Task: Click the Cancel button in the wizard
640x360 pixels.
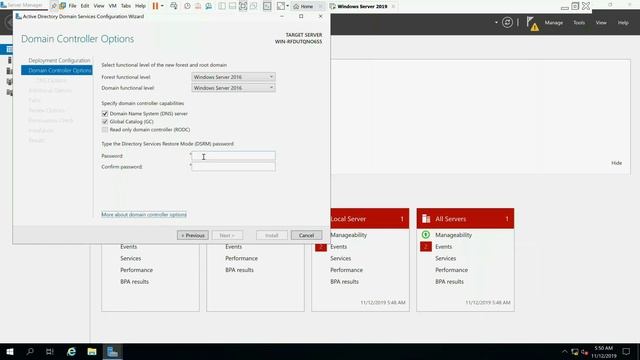Action: (x=306, y=235)
